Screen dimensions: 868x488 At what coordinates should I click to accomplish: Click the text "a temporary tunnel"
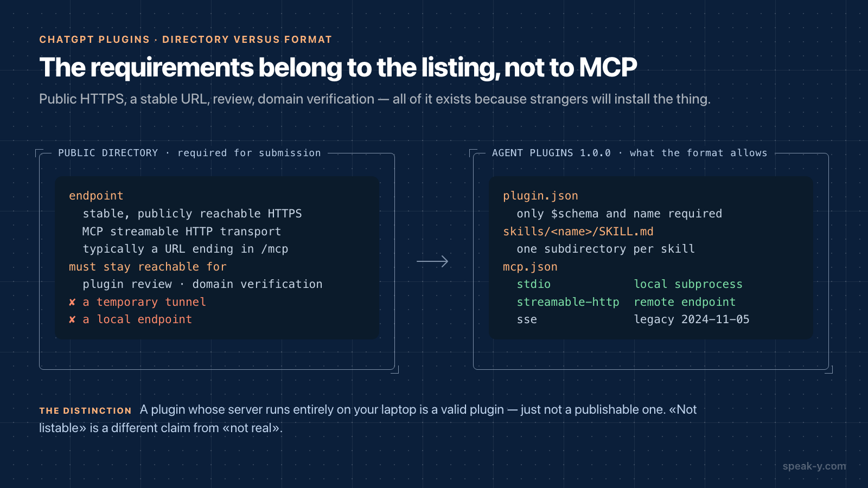click(144, 302)
